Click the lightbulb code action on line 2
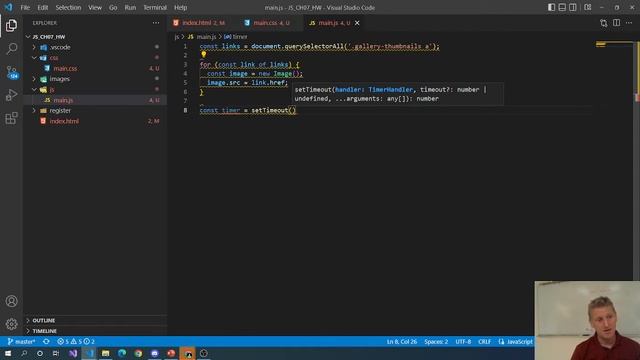The width and height of the screenshot is (640, 360). (x=203, y=55)
